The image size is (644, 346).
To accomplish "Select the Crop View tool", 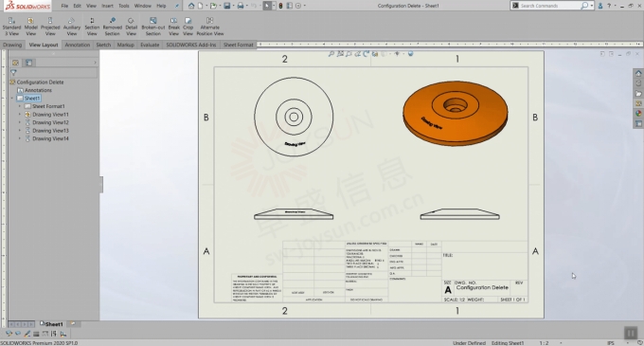I will click(188, 27).
